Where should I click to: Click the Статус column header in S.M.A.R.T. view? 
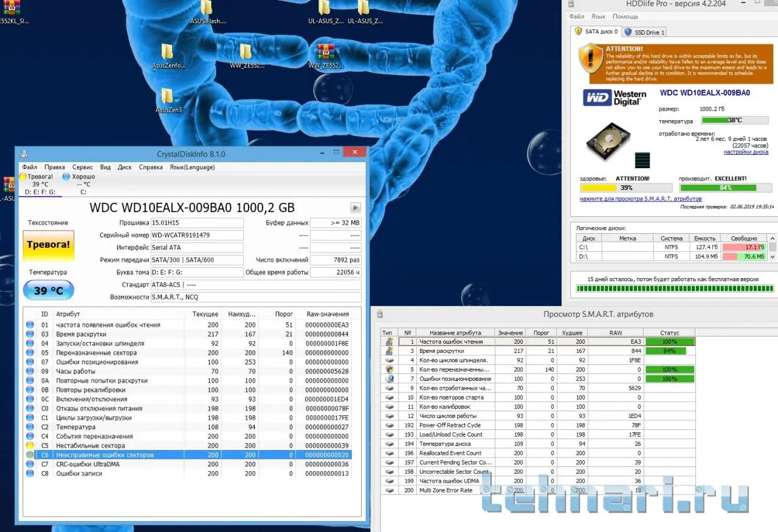click(669, 333)
